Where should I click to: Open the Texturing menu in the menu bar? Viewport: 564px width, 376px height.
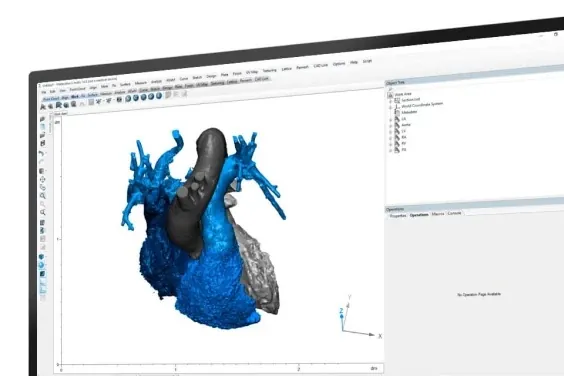coord(269,70)
